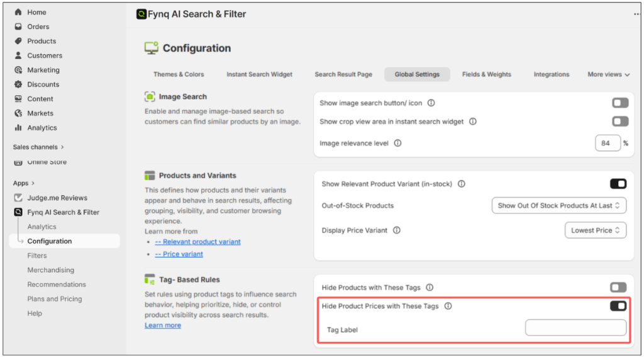The image size is (644, 357).
Task: Click info icon beside Show Relevant Product Variant
Action: click(x=461, y=184)
